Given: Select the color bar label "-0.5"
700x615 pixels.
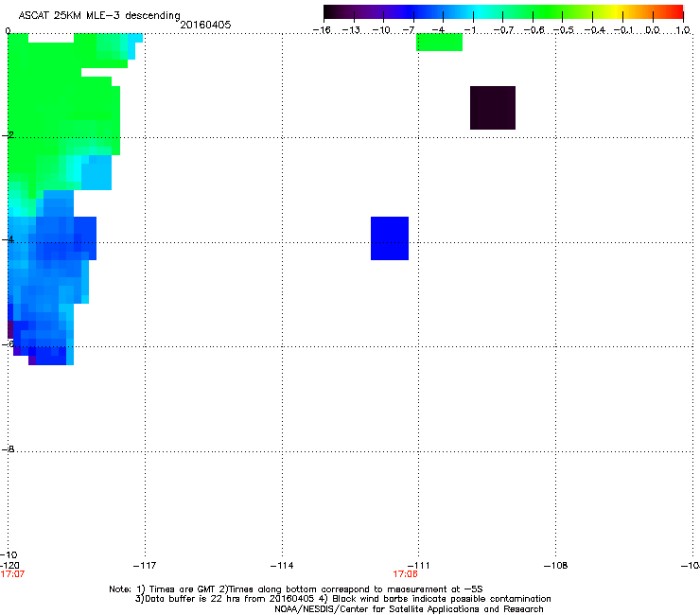Looking at the screenshot, I should click(x=564, y=30).
